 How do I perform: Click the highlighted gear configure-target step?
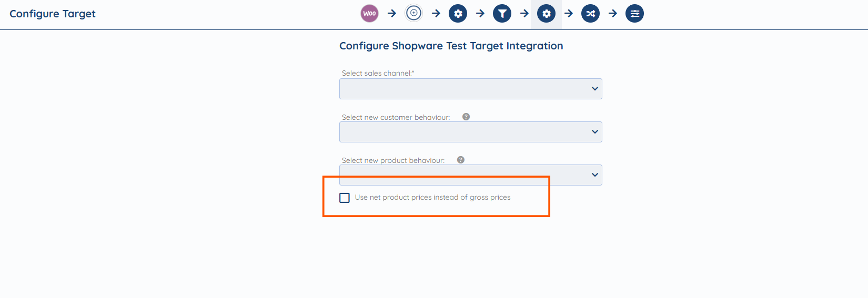point(546,14)
